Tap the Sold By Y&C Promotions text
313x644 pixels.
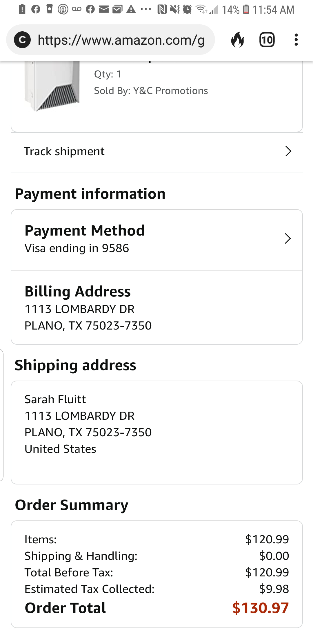pos(151,91)
